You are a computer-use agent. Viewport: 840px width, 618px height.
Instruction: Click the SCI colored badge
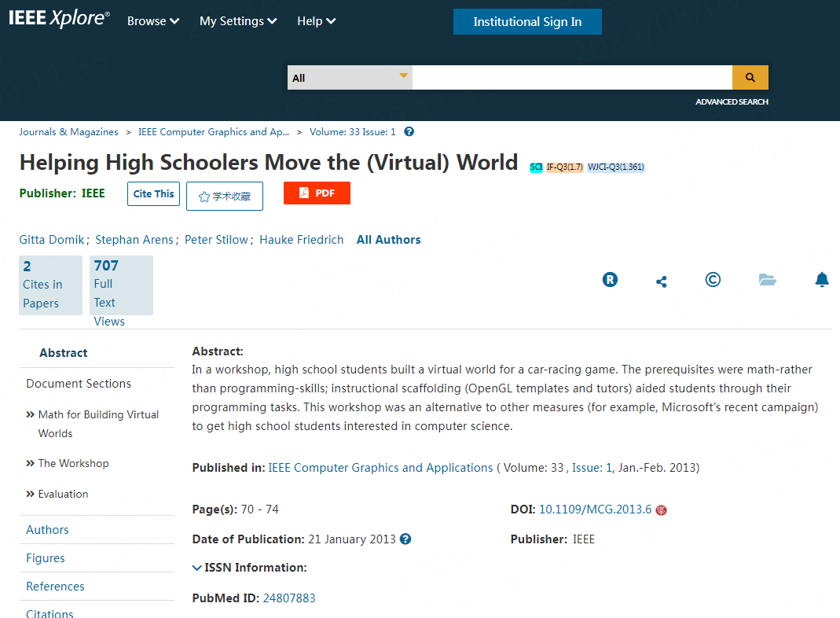pyautogui.click(x=536, y=167)
